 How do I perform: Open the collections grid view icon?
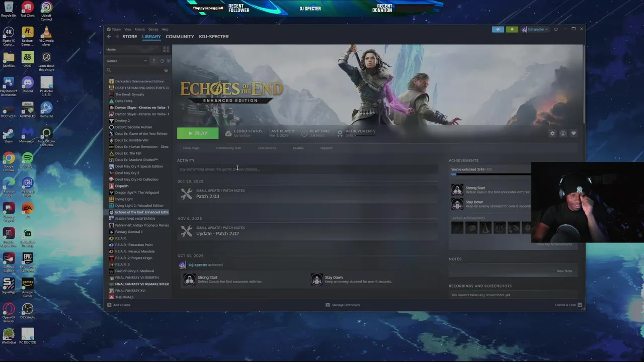pos(166,49)
